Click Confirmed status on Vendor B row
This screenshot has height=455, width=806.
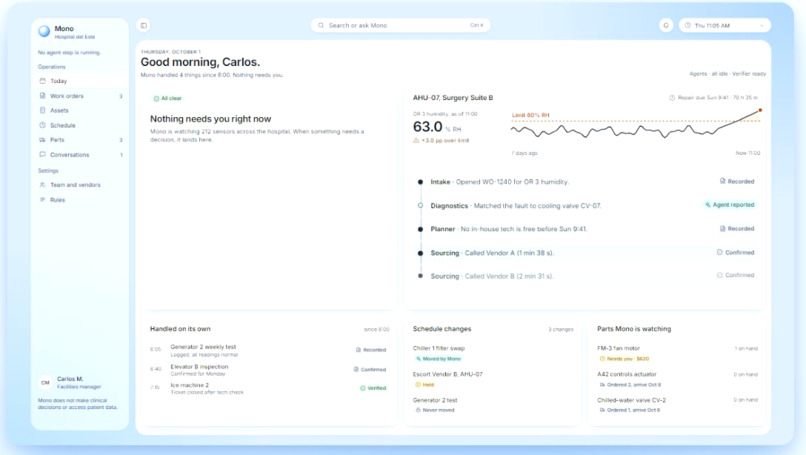[x=736, y=275]
